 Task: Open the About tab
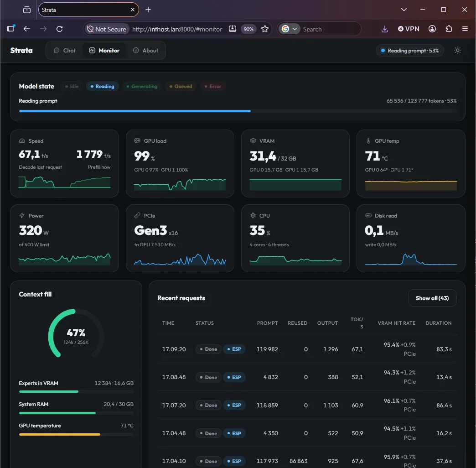click(x=146, y=51)
